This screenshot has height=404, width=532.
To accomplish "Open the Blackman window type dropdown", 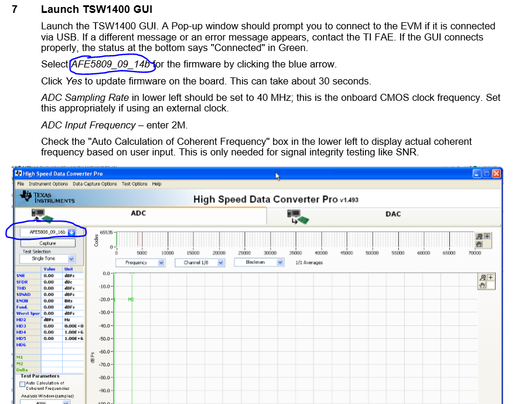I will click(259, 263).
